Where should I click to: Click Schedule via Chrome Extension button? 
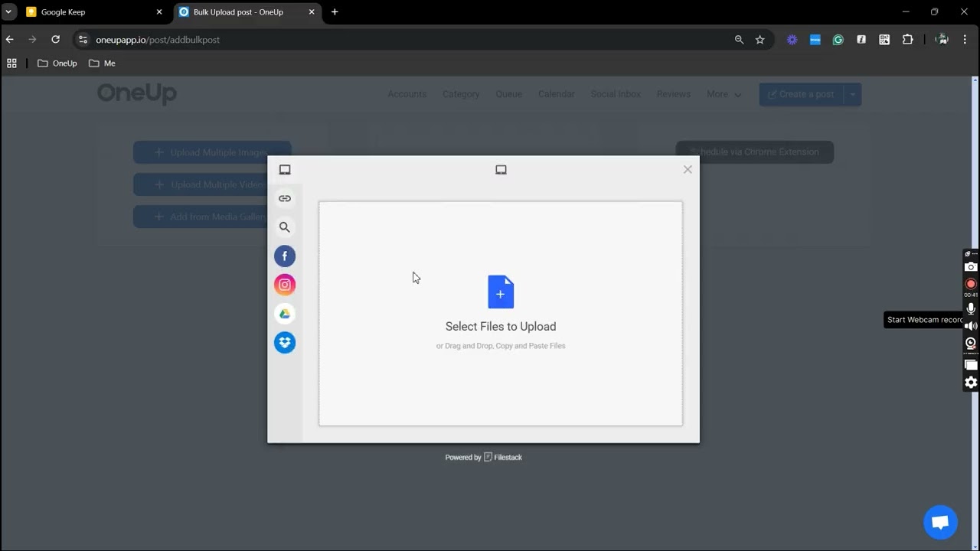coord(755,152)
